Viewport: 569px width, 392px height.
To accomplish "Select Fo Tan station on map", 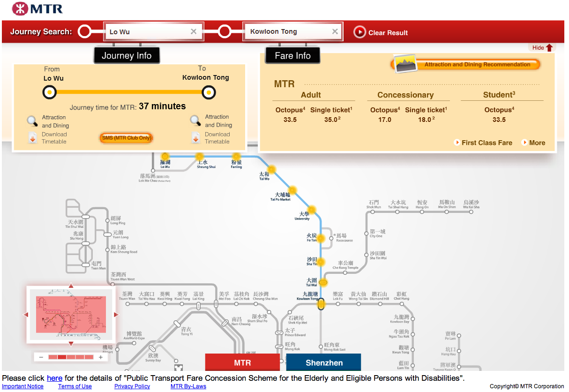I will [321, 238].
